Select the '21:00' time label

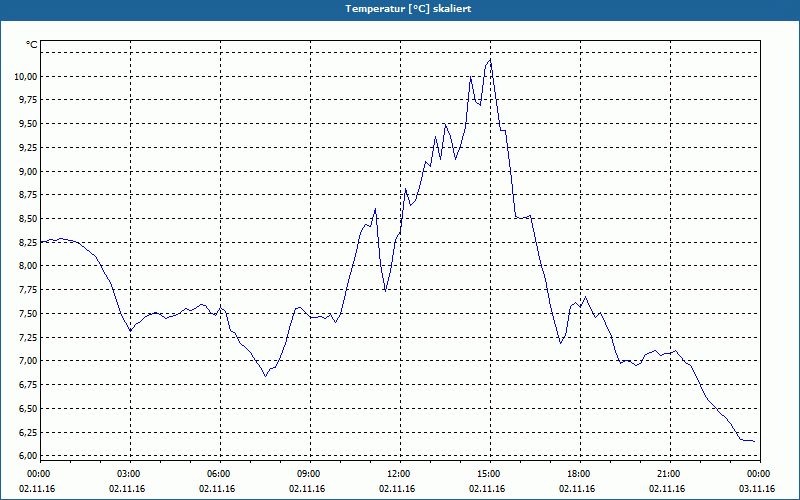click(x=670, y=474)
